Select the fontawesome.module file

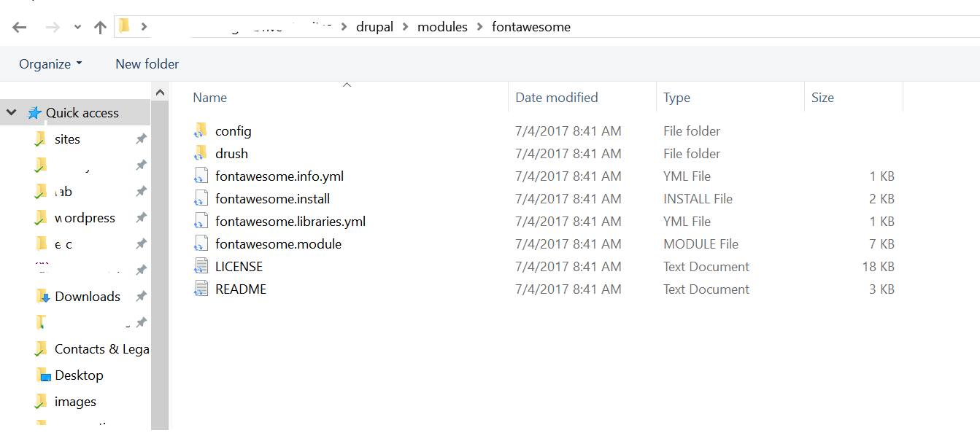tap(278, 243)
